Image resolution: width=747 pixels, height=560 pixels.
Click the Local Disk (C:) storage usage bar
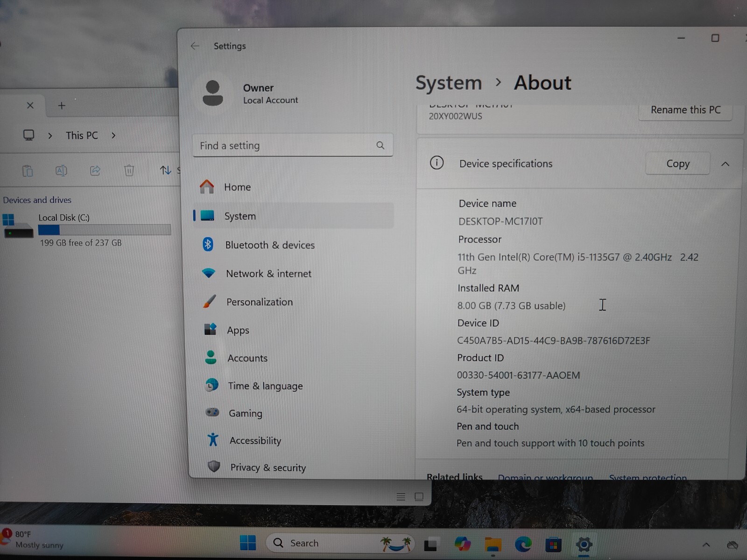coord(105,230)
